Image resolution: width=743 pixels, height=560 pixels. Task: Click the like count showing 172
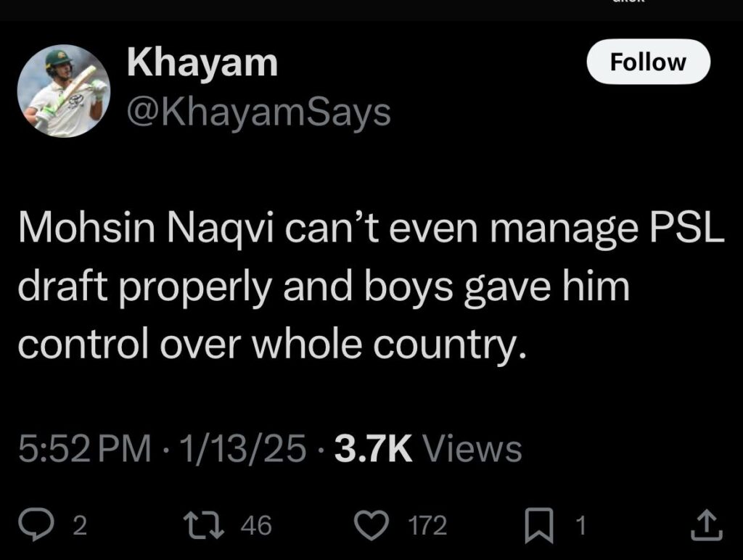pos(428,526)
